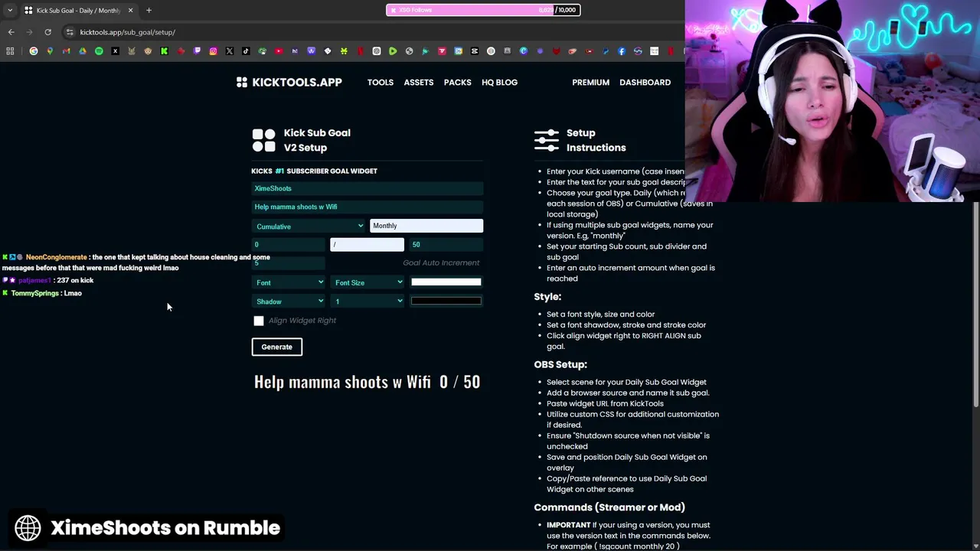The image size is (980, 551).
Task: Open the browser apps grid shortcut
Action: tap(10, 51)
